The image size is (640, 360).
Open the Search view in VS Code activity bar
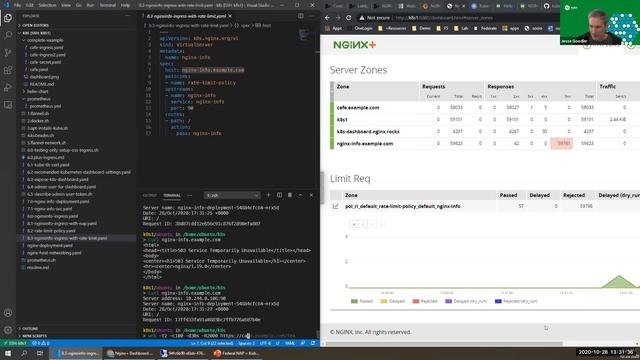coord(8,35)
